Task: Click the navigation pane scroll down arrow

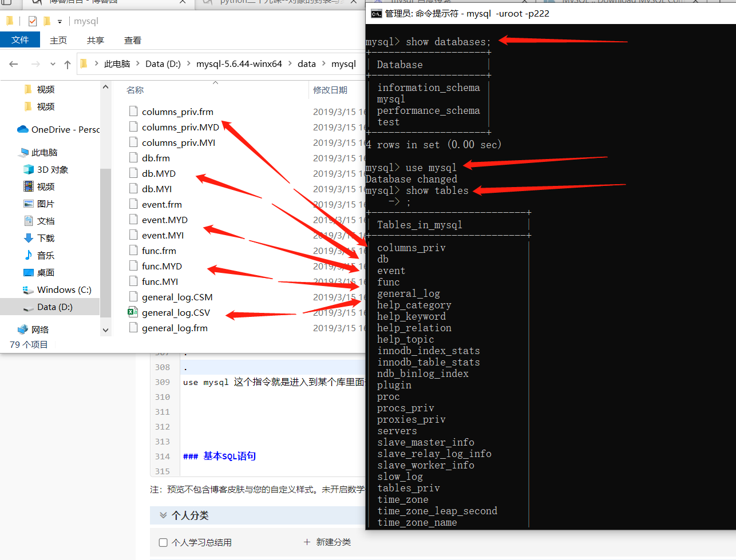Action: click(105, 330)
